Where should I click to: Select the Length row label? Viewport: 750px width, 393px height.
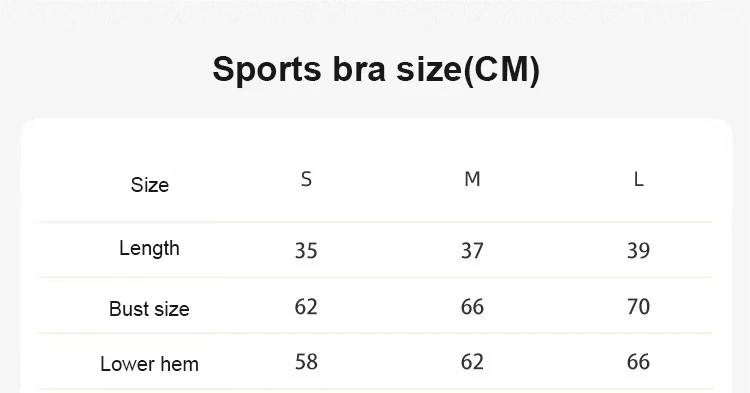[149, 249]
